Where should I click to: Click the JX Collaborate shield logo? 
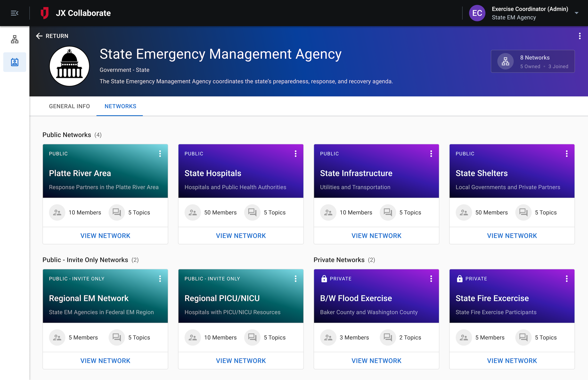click(44, 13)
